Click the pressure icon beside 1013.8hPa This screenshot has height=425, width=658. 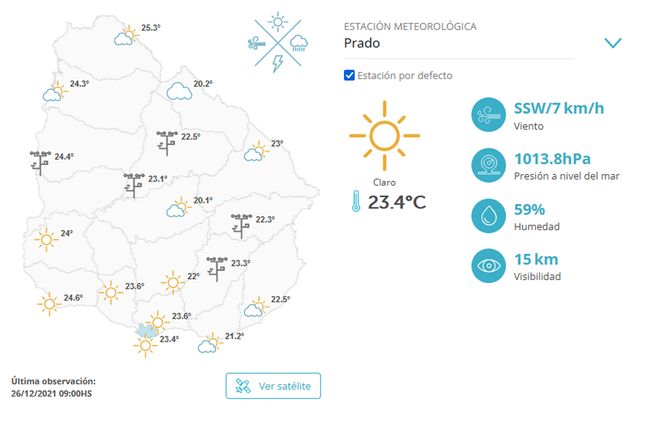click(x=490, y=166)
